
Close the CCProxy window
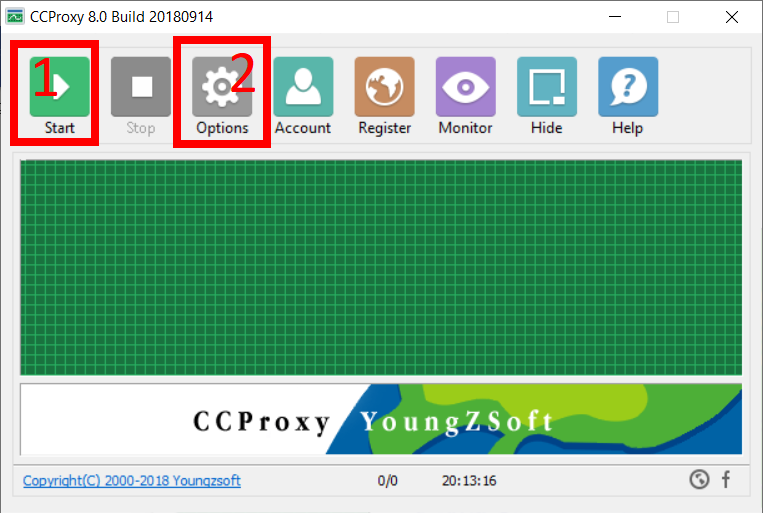click(x=731, y=17)
